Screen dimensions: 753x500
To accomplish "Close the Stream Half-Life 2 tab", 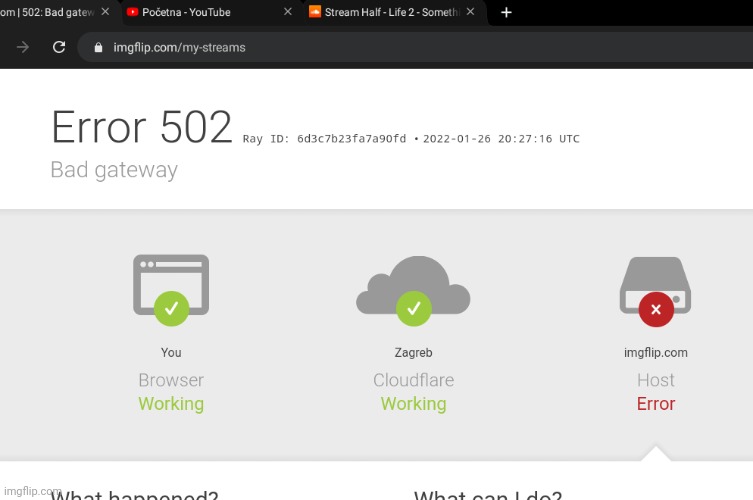I will coord(471,12).
